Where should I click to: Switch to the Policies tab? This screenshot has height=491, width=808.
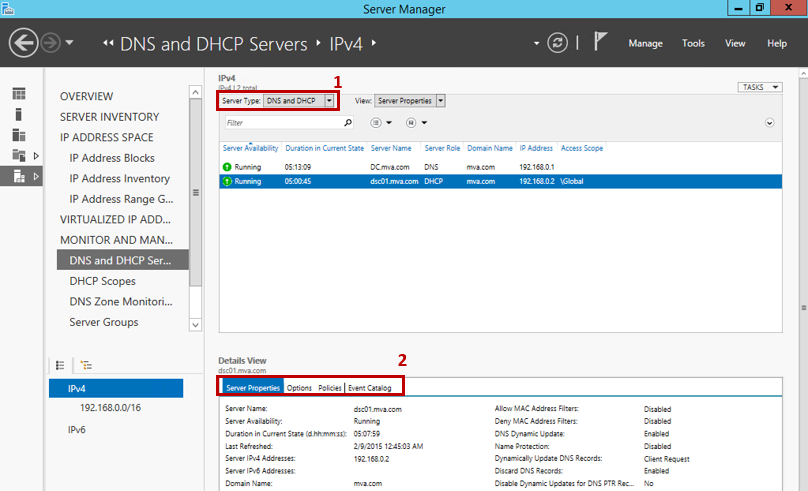coord(330,388)
